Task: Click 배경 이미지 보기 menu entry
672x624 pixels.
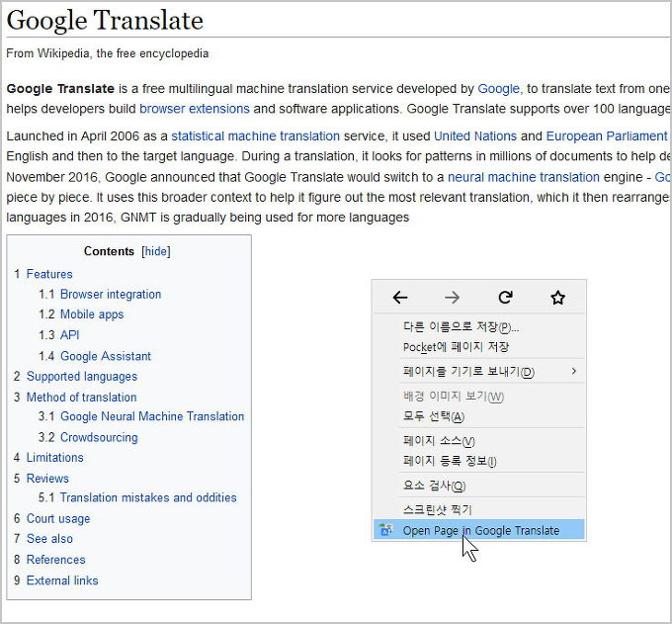Action: point(478,396)
